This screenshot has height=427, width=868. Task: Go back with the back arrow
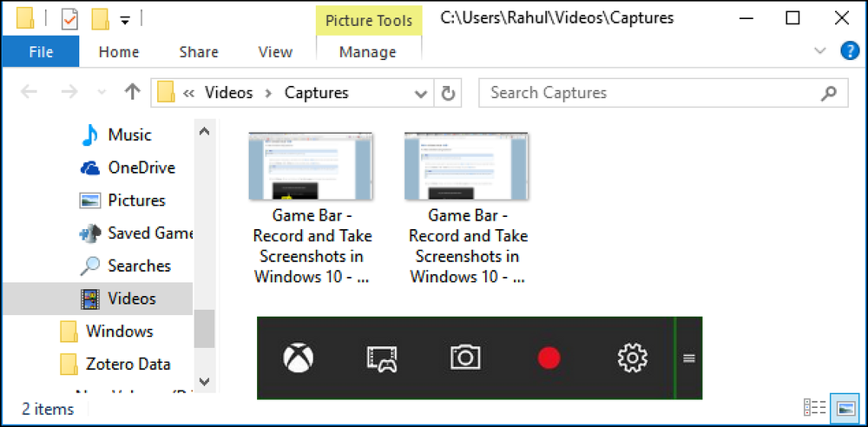coord(29,92)
